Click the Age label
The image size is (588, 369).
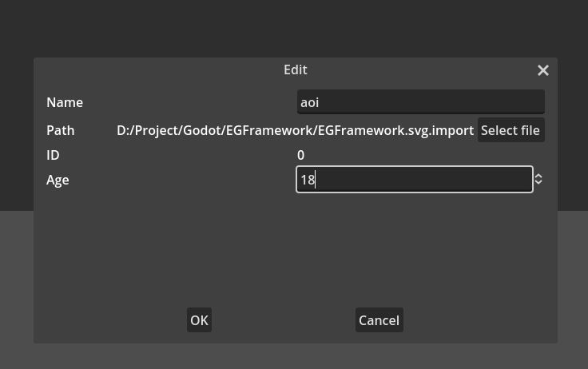click(58, 180)
